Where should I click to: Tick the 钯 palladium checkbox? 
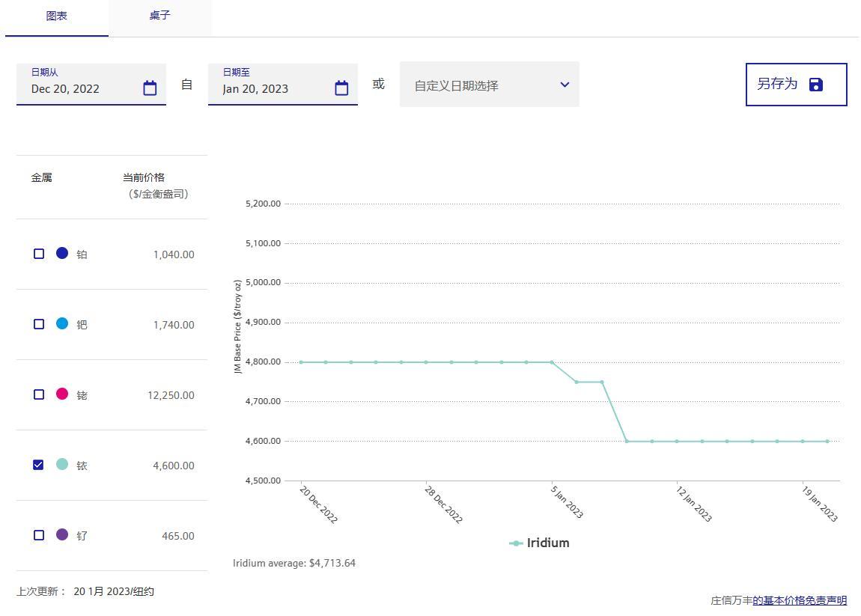click(x=39, y=324)
